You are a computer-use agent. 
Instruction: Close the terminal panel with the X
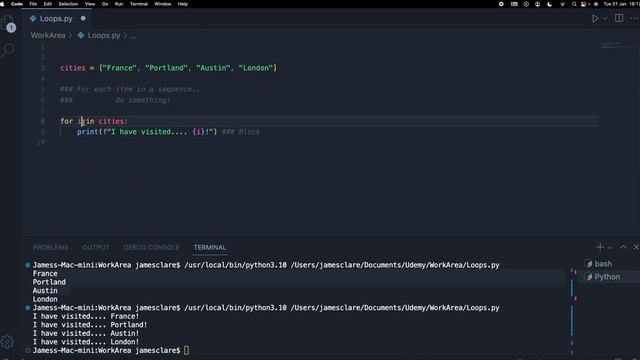coord(636,247)
